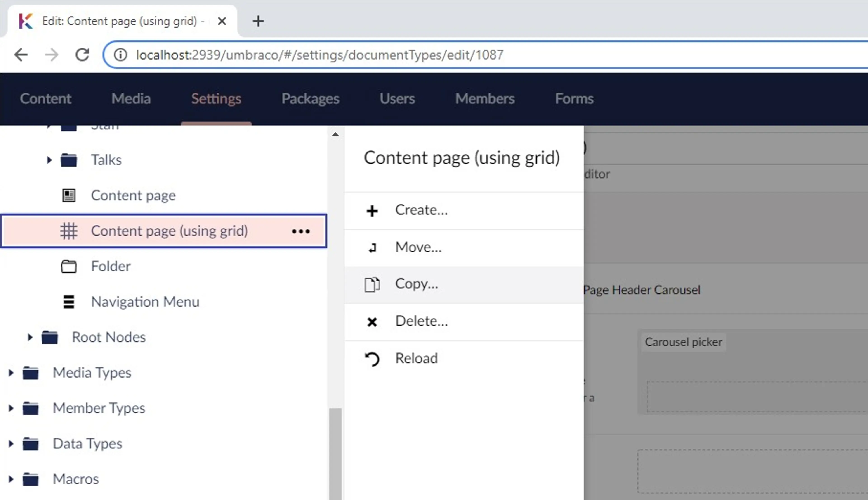Expand the Data Types tree node
This screenshot has width=868, height=500.
coord(11,444)
